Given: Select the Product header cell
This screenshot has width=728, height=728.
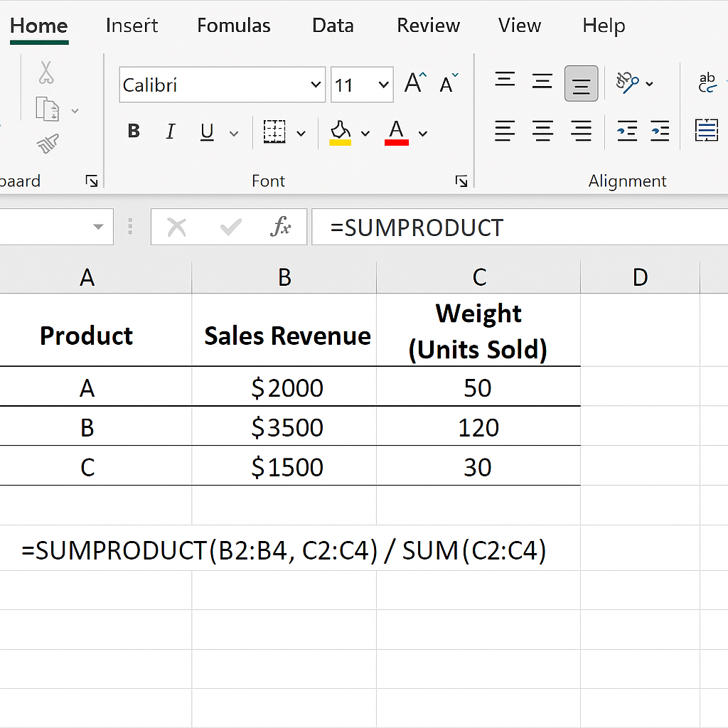Looking at the screenshot, I should coord(96,330).
